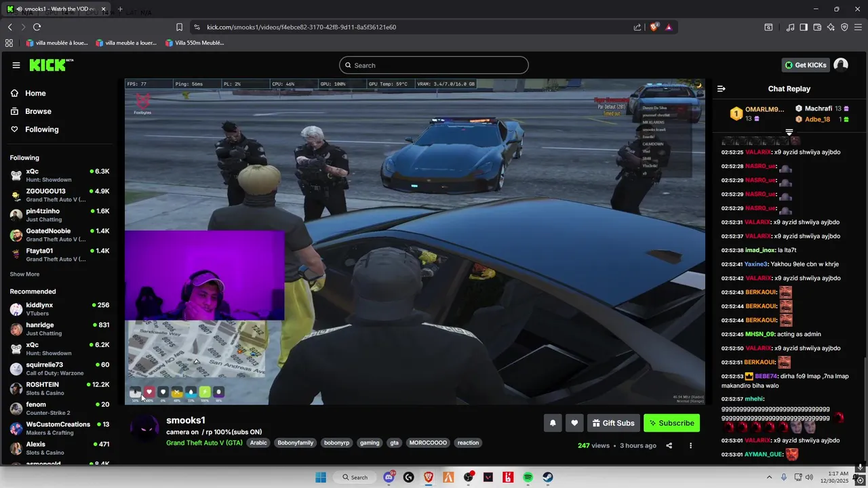Screen dimensions: 868x488
Task: Click the MOROCOOOO tag
Action: click(428, 443)
